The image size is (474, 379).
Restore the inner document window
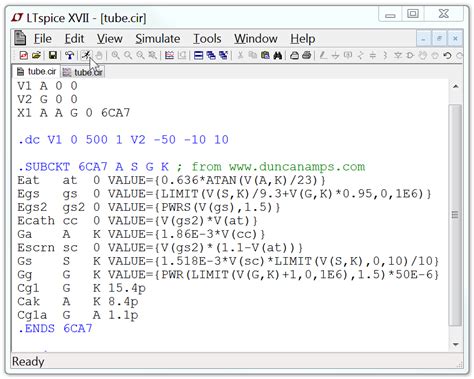click(x=439, y=39)
